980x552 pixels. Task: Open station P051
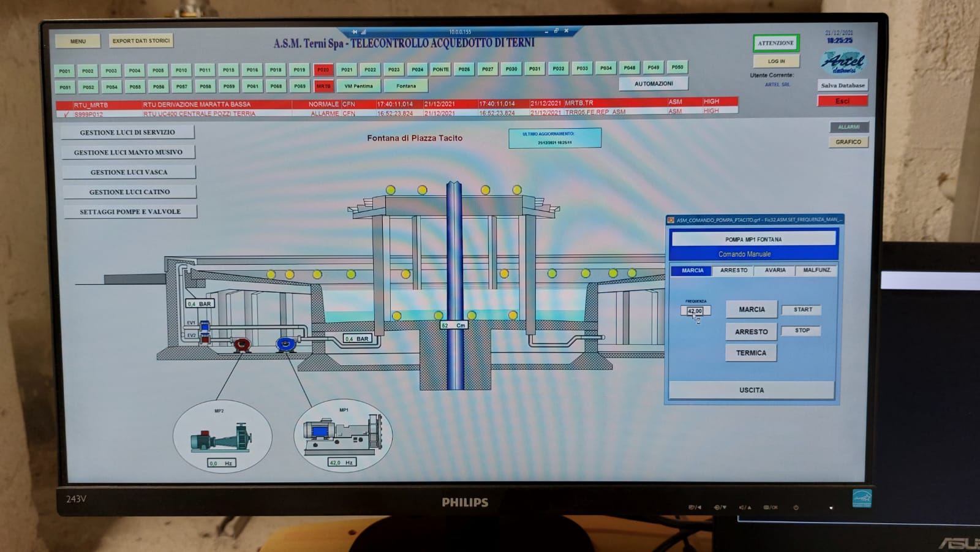point(65,88)
